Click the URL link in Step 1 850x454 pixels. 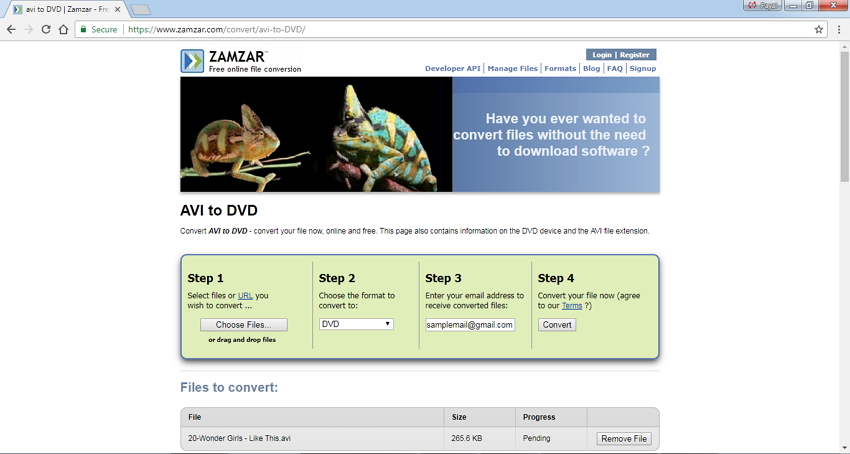(x=245, y=296)
